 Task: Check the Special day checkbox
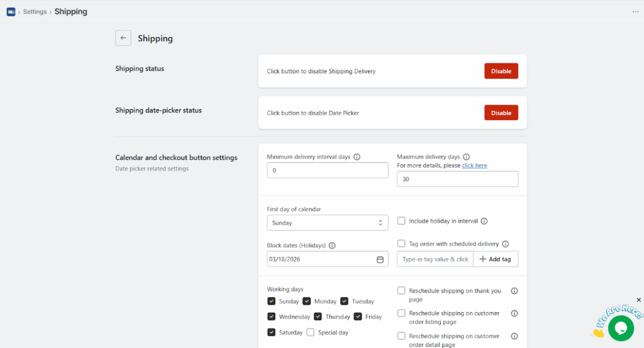click(310, 332)
